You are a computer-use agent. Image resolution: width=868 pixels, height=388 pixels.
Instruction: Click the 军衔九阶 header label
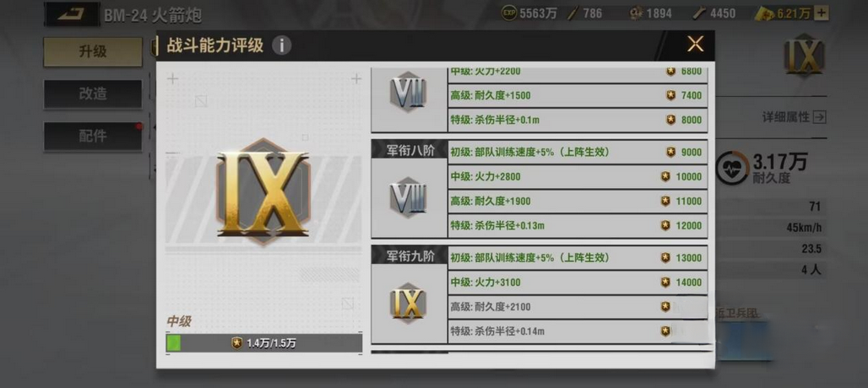tap(410, 256)
